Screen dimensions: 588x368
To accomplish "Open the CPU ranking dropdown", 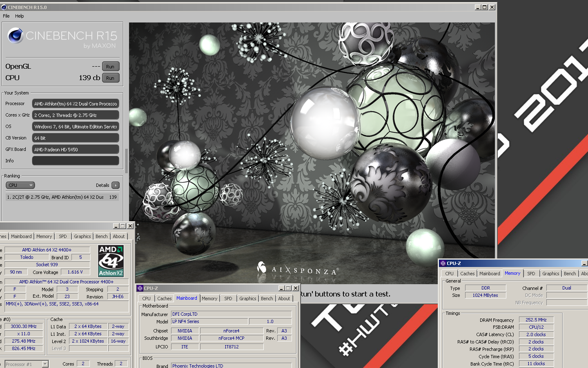I will click(20, 185).
